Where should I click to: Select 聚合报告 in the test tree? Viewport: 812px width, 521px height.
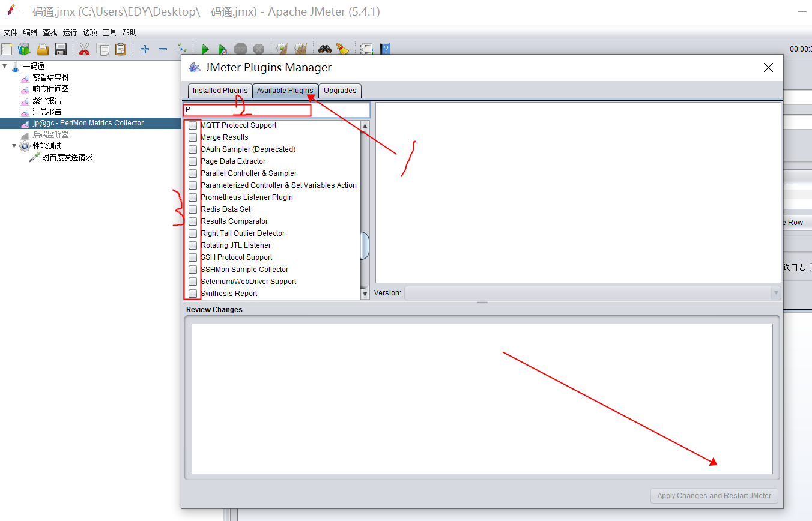tap(47, 100)
